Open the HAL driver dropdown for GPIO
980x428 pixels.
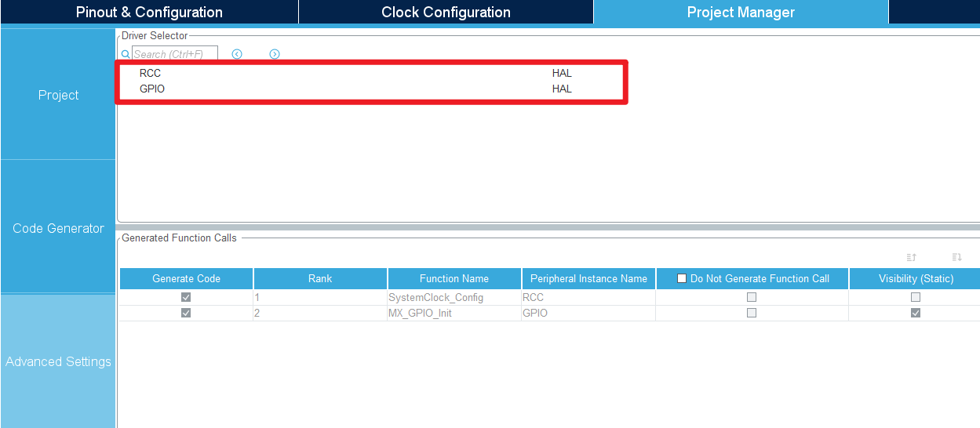pyautogui.click(x=562, y=89)
